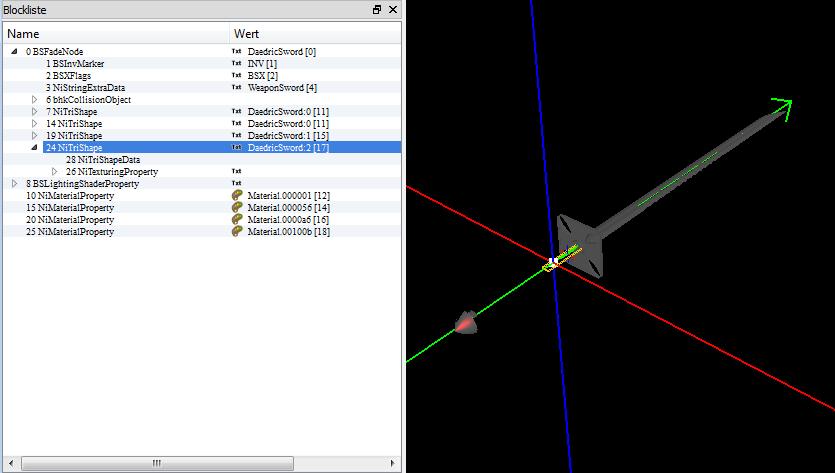Click the Txt icon in the BSFadeNode row
Image resolution: width=835 pixels, height=473 pixels.
(x=237, y=52)
